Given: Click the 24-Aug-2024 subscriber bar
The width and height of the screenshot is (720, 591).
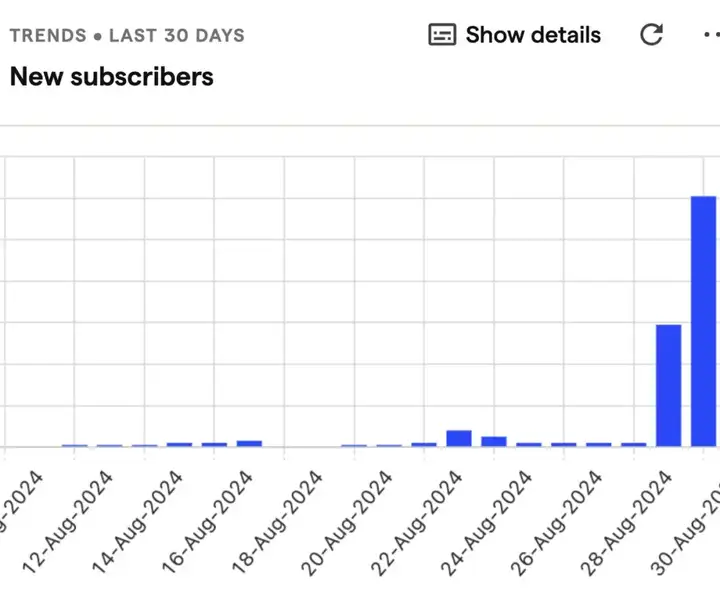Looking at the screenshot, I should 494,441.
